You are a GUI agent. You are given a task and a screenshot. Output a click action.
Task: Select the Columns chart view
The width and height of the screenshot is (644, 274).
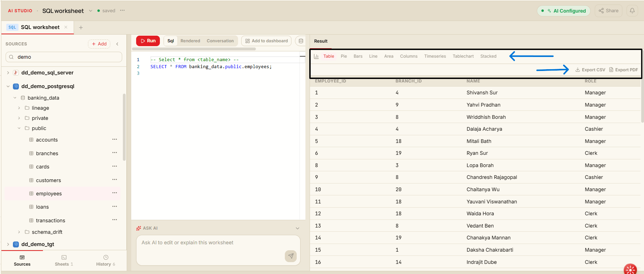pyautogui.click(x=409, y=56)
